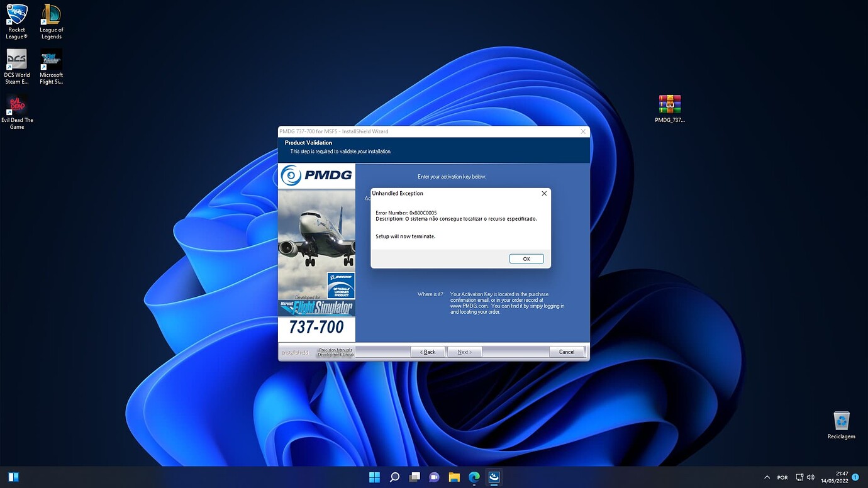The width and height of the screenshot is (868, 488).
Task: Click the PMDG logo in installer
Action: [x=316, y=175]
